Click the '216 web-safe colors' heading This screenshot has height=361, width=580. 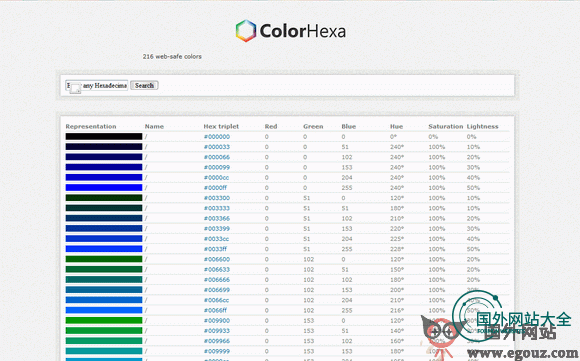(172, 57)
